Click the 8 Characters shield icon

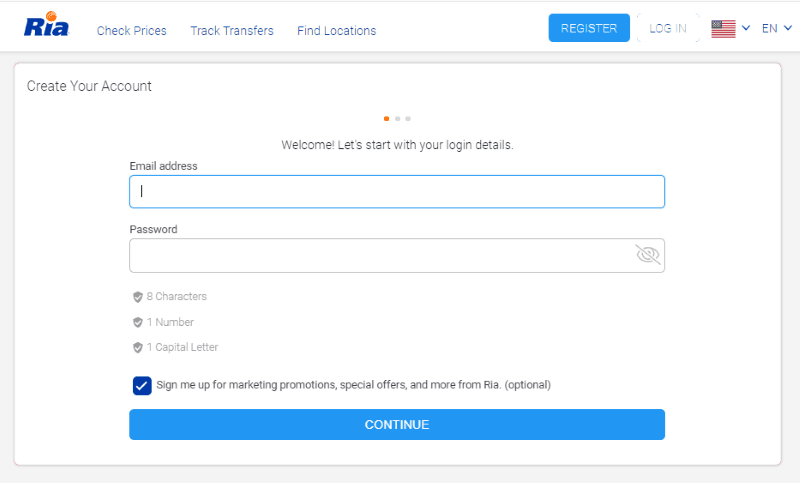click(138, 297)
